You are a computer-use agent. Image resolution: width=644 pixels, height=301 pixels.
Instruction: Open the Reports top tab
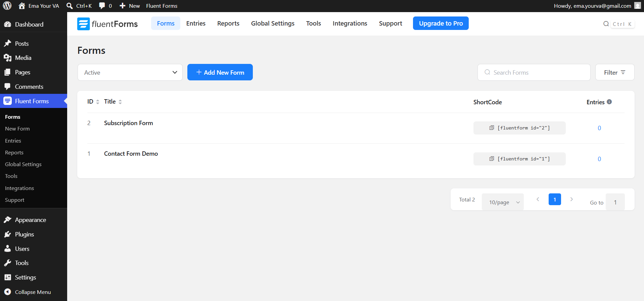228,23
